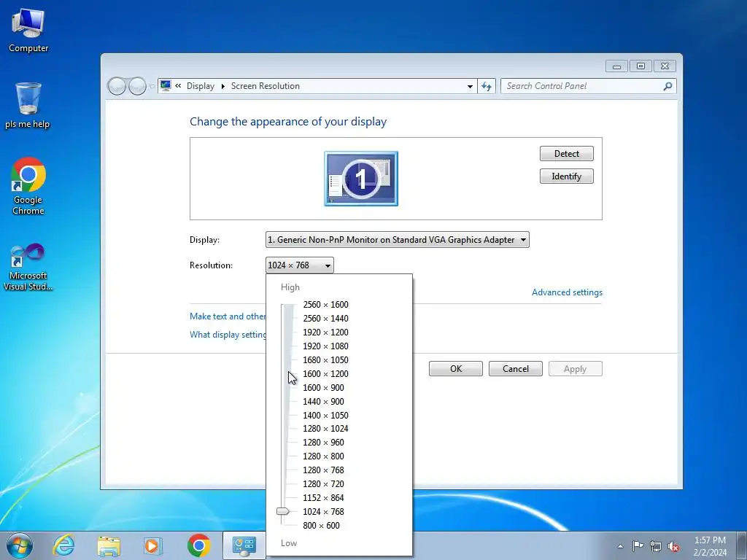Click the taskbar clock showing 1:57 PM
Screen dimensions: 747x560
[x=710, y=546]
